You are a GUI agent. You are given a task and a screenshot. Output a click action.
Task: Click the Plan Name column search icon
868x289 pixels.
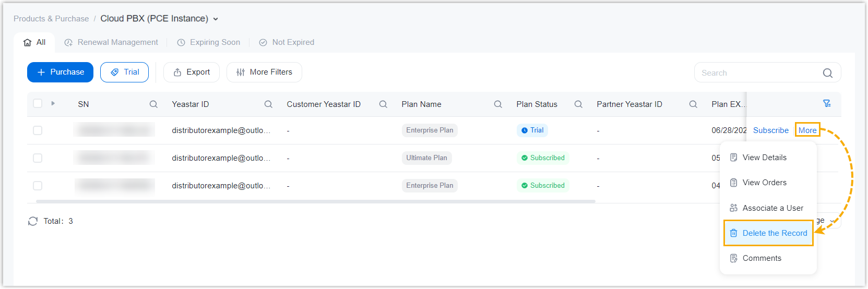coord(498,104)
